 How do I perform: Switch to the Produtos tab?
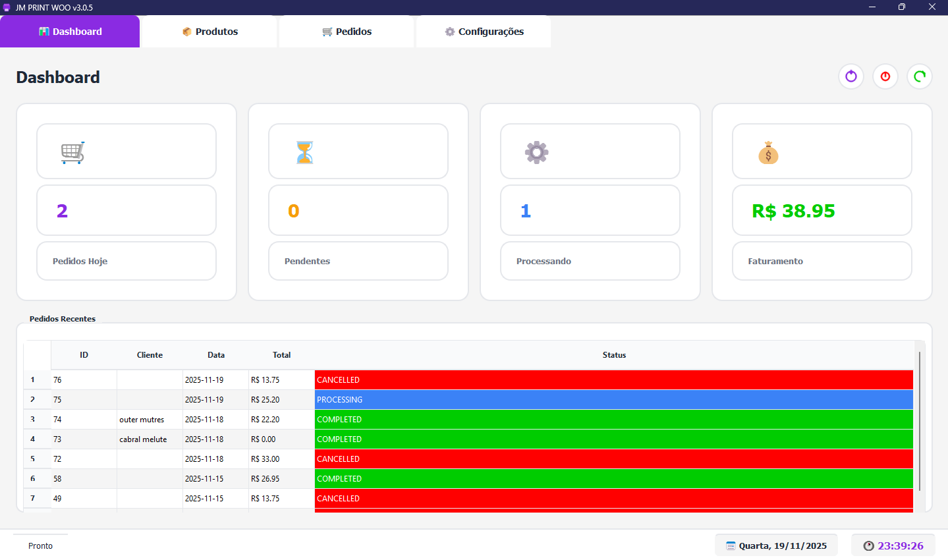[x=209, y=32]
